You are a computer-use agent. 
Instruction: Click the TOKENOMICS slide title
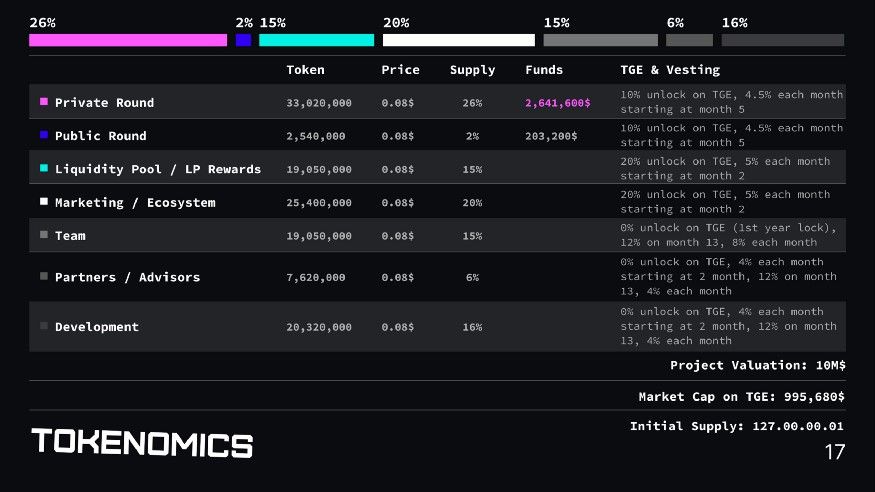[142, 443]
